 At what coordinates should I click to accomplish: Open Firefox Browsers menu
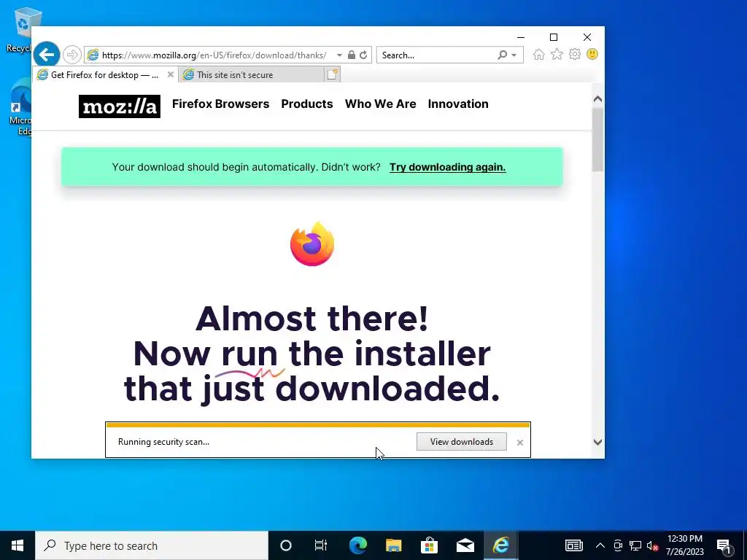click(x=220, y=104)
